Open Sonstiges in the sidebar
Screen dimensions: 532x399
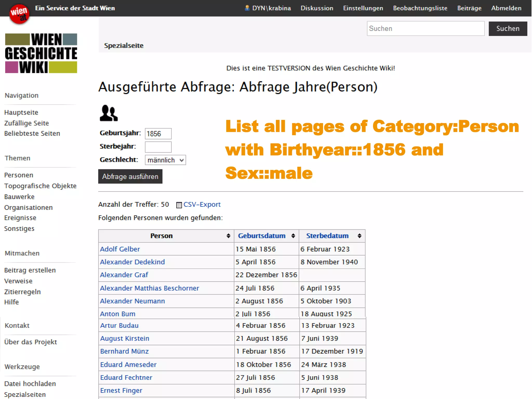point(19,229)
